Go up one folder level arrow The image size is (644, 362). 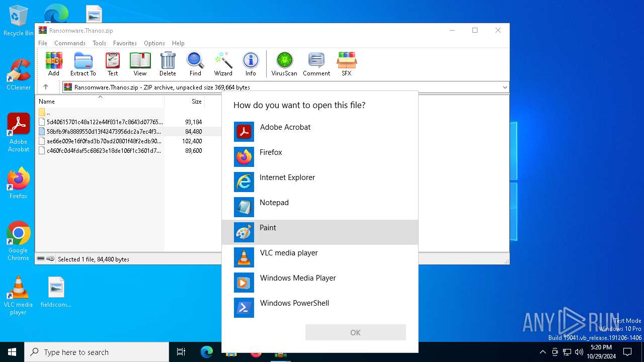point(46,87)
